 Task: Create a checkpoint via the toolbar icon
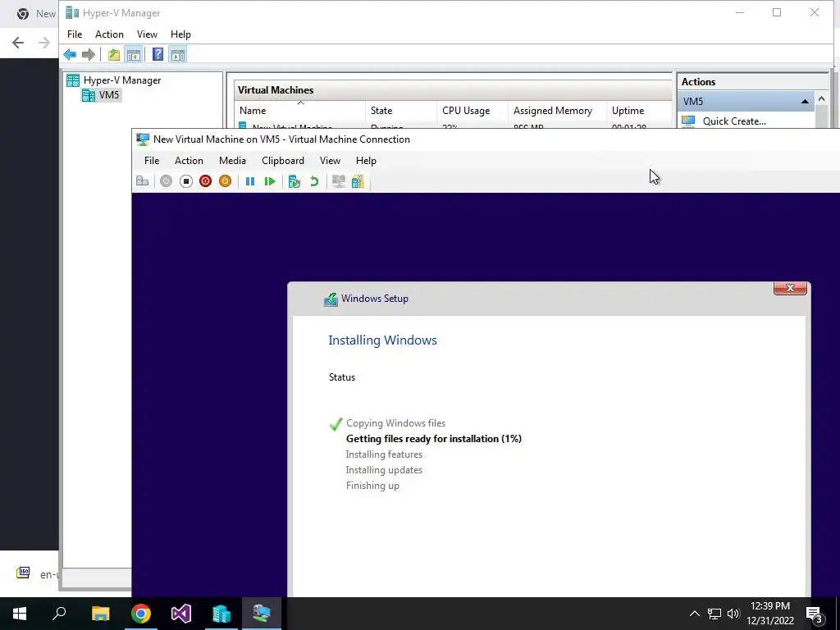pyautogui.click(x=294, y=181)
